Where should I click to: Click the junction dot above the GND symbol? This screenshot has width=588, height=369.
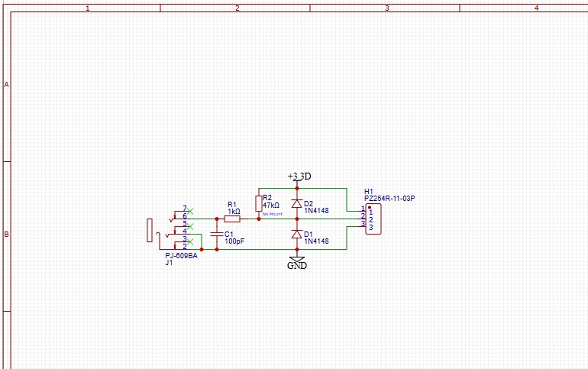[x=297, y=249]
